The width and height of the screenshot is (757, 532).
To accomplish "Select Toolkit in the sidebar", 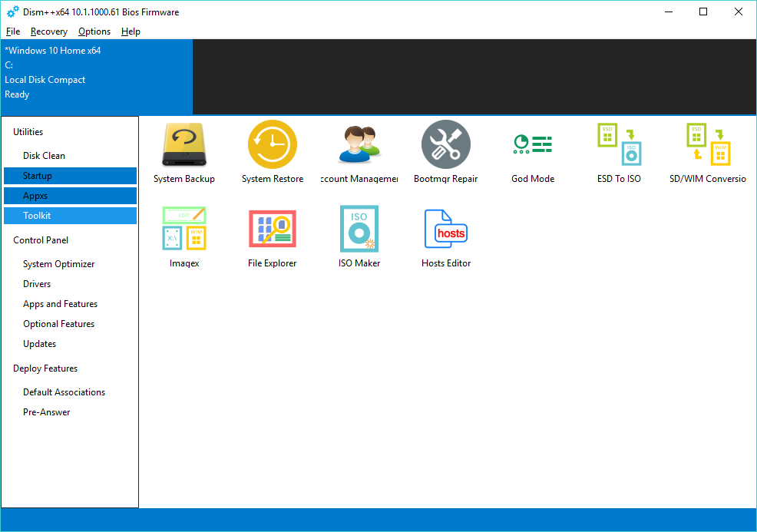I will coord(70,216).
